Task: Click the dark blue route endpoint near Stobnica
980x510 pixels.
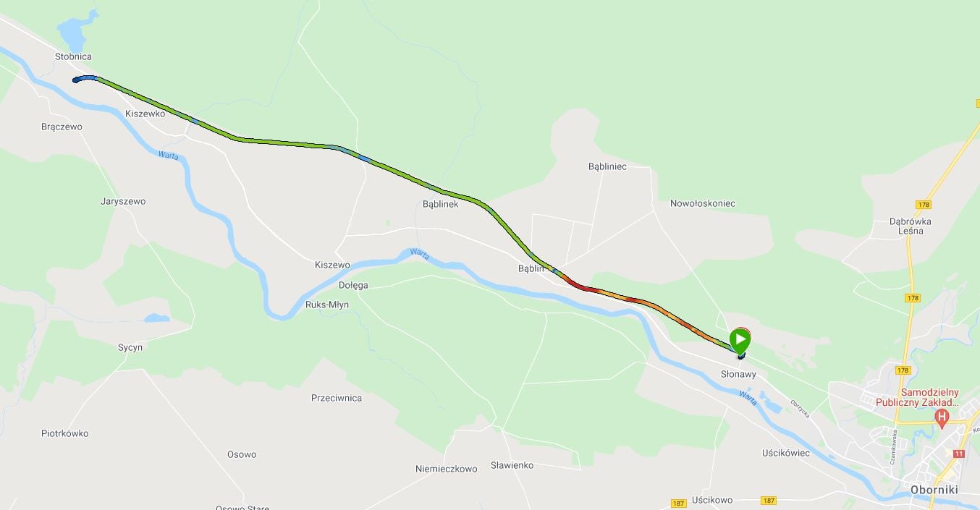Action: coord(75,80)
